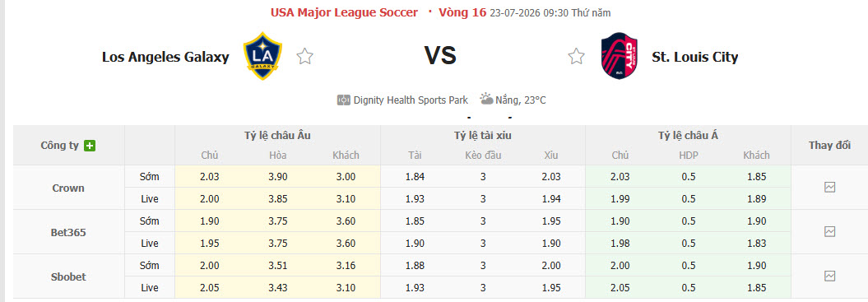Select the Tỷ lệ tài xỉu header
This screenshot has height=302, width=868.
(x=483, y=135)
